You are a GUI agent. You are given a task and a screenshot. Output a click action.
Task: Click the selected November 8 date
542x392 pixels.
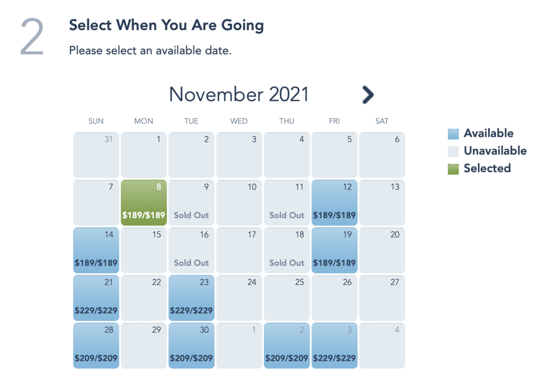click(144, 203)
